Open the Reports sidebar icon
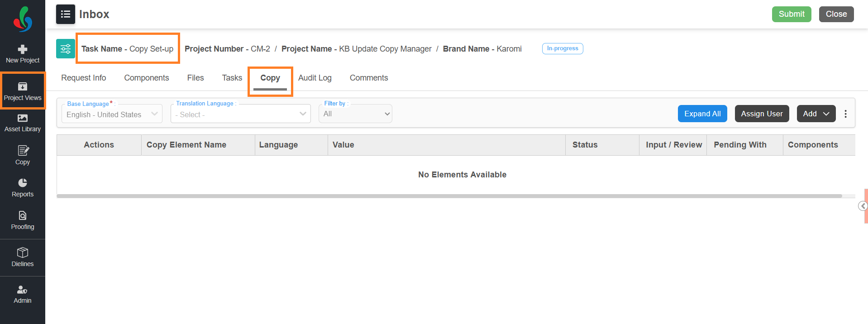This screenshot has width=868, height=324. coord(23,187)
